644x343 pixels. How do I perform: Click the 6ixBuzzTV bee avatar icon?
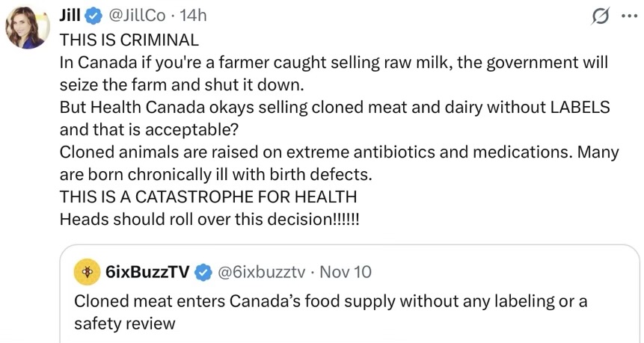pos(88,272)
